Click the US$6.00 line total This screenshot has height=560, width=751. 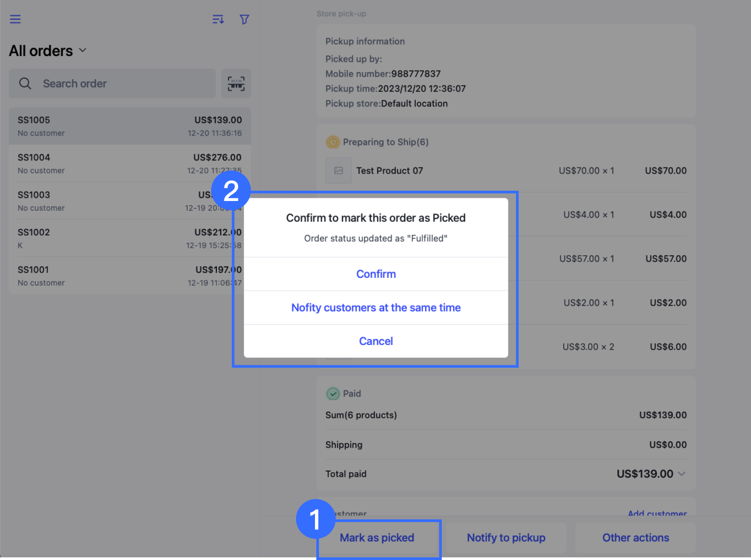[668, 347]
